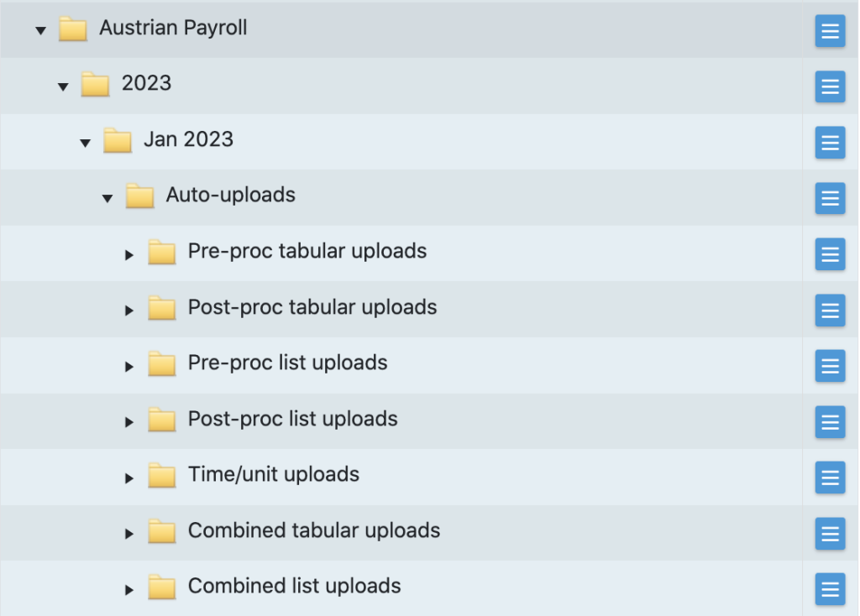Open menu icon for Combined list uploads
Viewport: 860px width, 616px height.
(x=830, y=589)
